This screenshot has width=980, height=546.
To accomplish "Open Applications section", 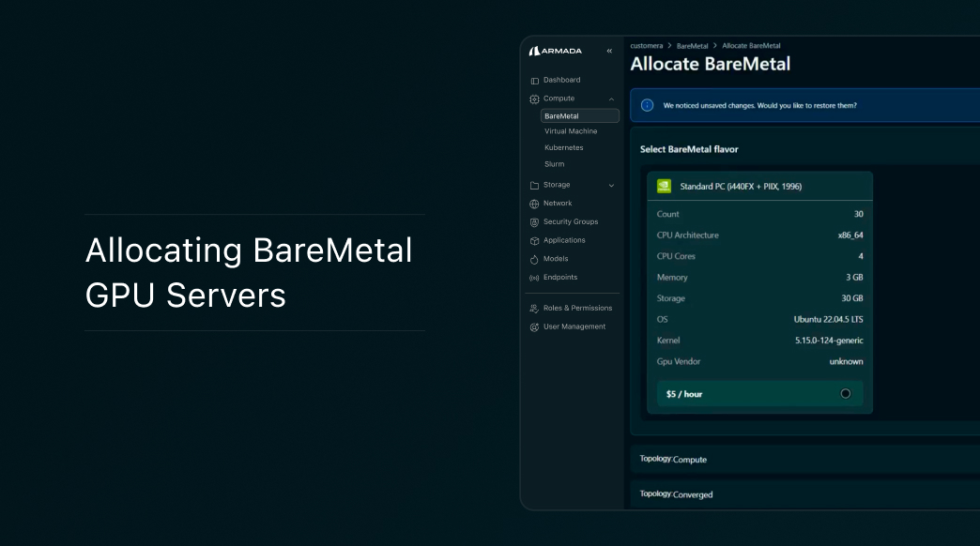I will (564, 240).
